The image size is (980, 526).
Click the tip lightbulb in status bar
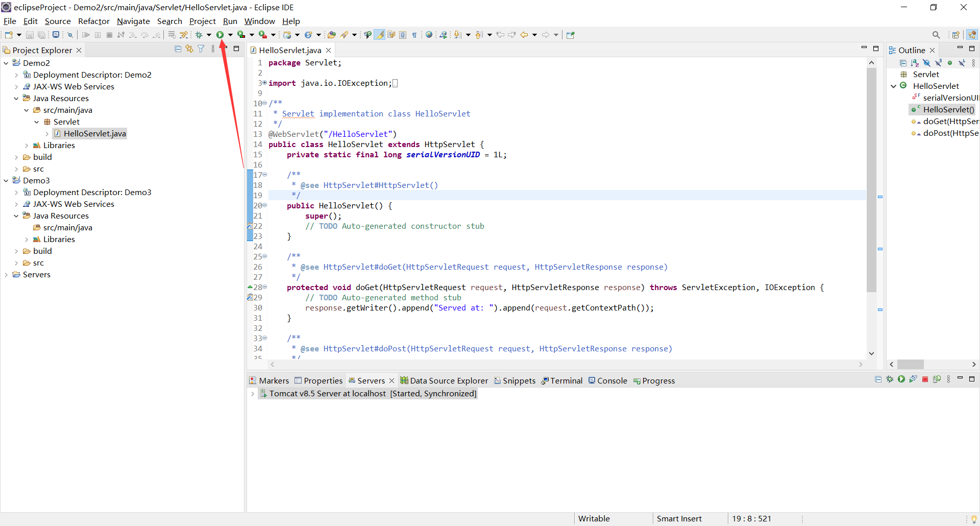pos(974,519)
